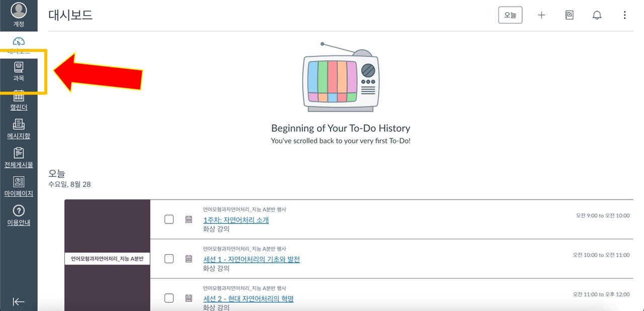
Task: Open the 세션 2 - 현대 자연어처리의 혁명 link
Action: point(249,298)
